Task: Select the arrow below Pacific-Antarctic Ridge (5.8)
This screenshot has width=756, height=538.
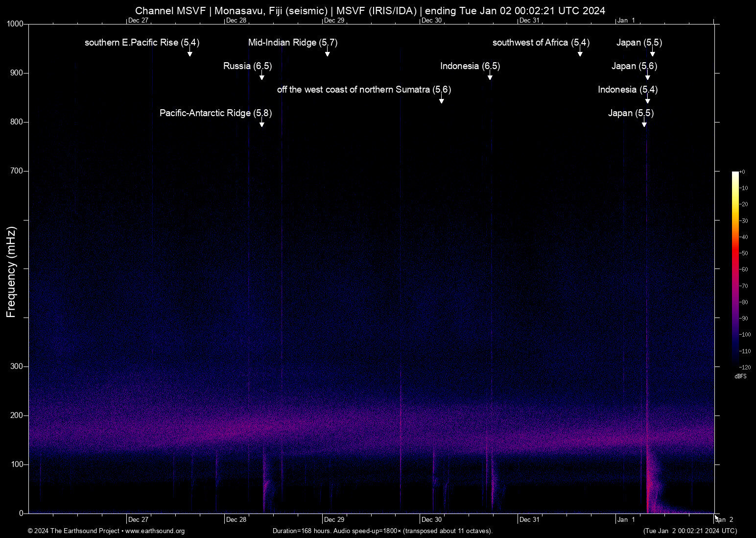Action: tap(262, 123)
